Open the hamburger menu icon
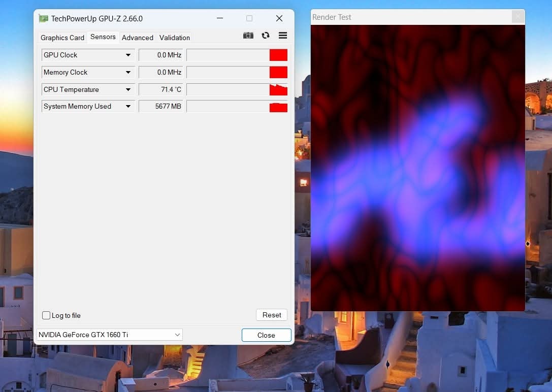Viewport: 552px width, 392px height. pos(283,36)
